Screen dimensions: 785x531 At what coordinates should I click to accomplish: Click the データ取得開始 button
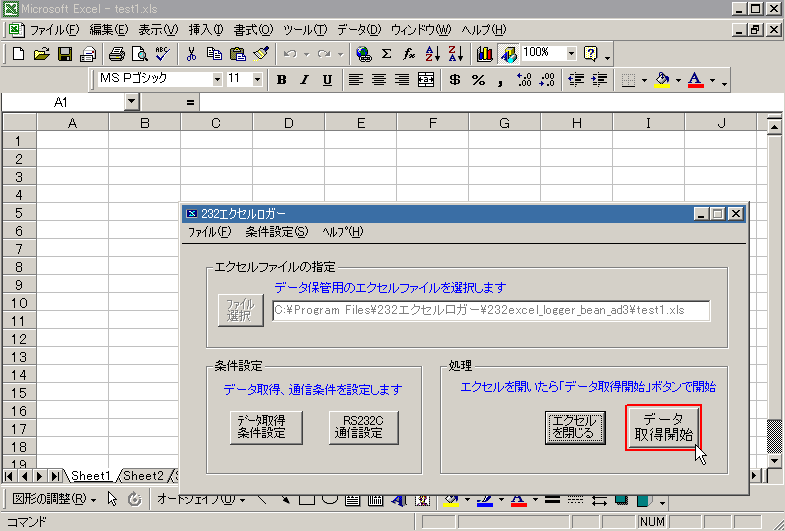click(x=663, y=427)
